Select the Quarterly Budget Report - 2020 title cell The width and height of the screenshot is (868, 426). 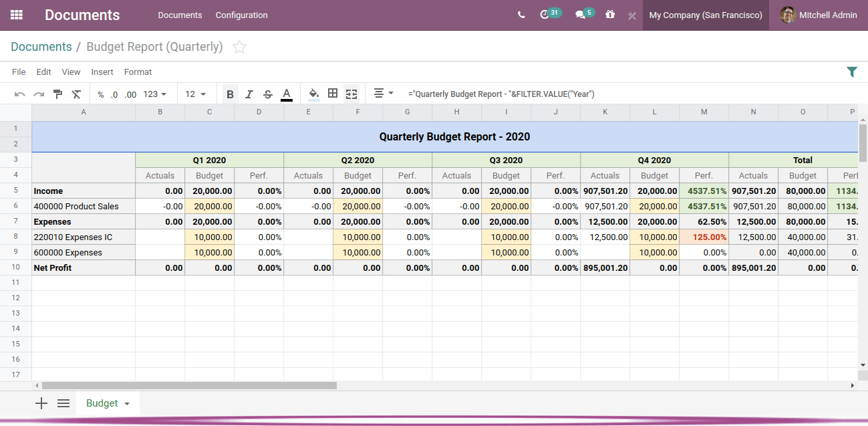(x=445, y=136)
